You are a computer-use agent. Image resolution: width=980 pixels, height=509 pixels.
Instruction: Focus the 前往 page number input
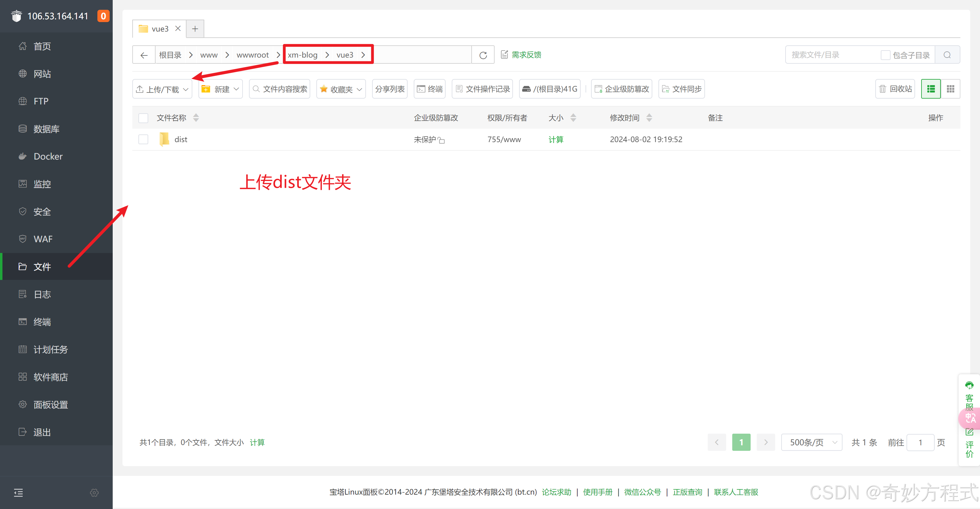tap(920, 443)
